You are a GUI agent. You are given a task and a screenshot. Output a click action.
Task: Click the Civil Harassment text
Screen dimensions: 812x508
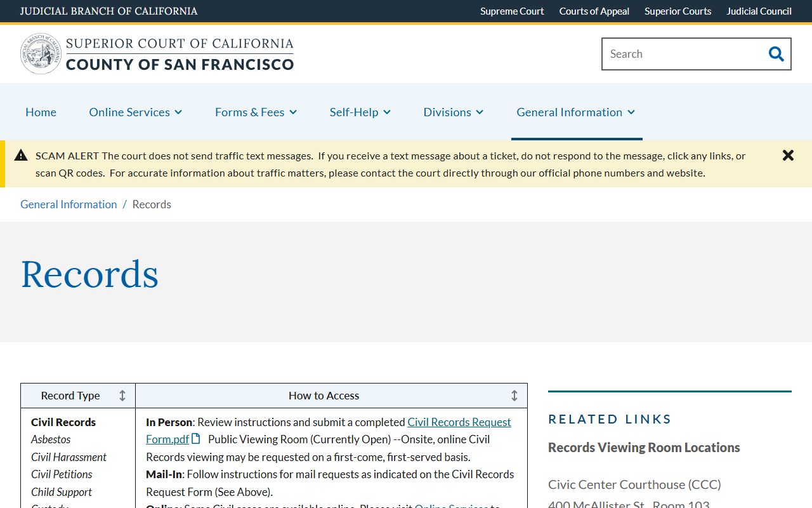(x=69, y=457)
